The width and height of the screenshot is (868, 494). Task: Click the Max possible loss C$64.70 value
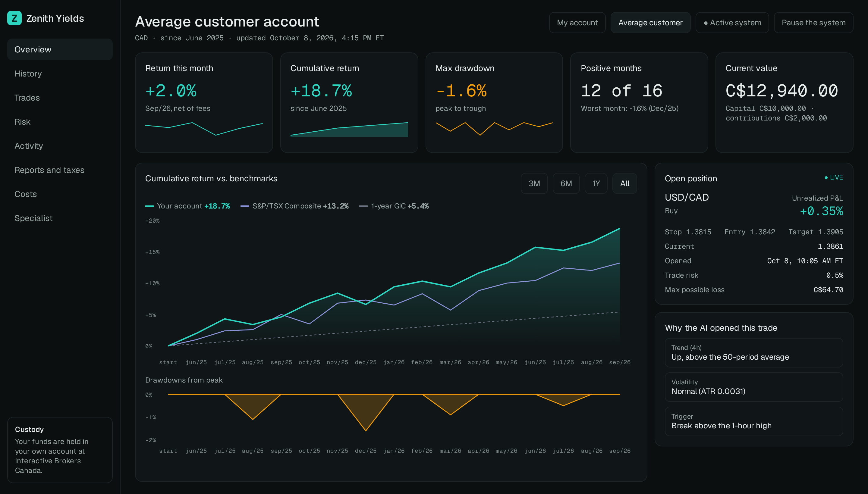click(x=828, y=290)
